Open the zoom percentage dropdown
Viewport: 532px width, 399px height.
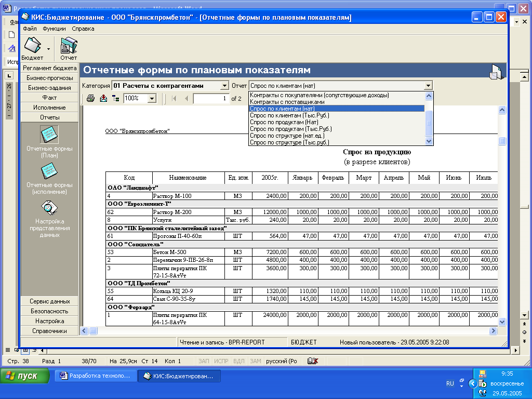pyautogui.click(x=152, y=98)
